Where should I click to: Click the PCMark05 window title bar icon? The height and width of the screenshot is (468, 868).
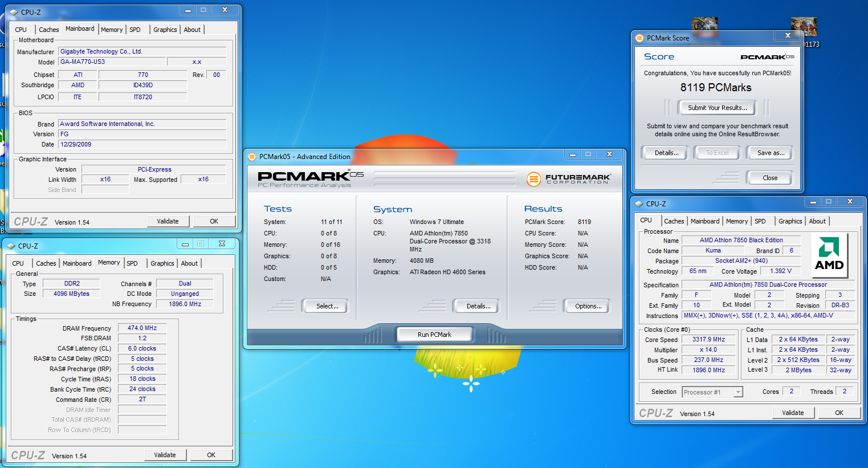point(252,157)
